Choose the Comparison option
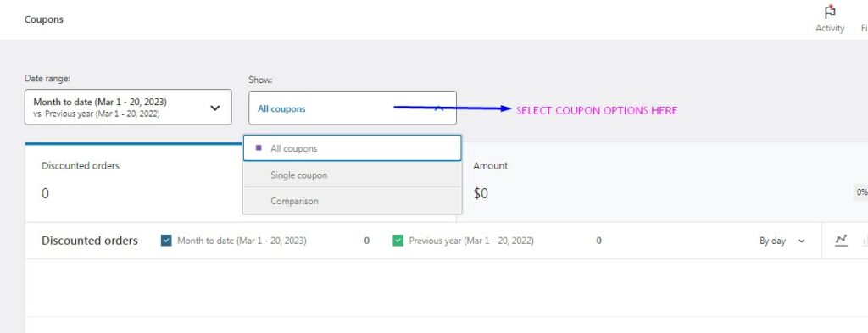Image resolution: width=868 pixels, height=333 pixels. pos(352,201)
